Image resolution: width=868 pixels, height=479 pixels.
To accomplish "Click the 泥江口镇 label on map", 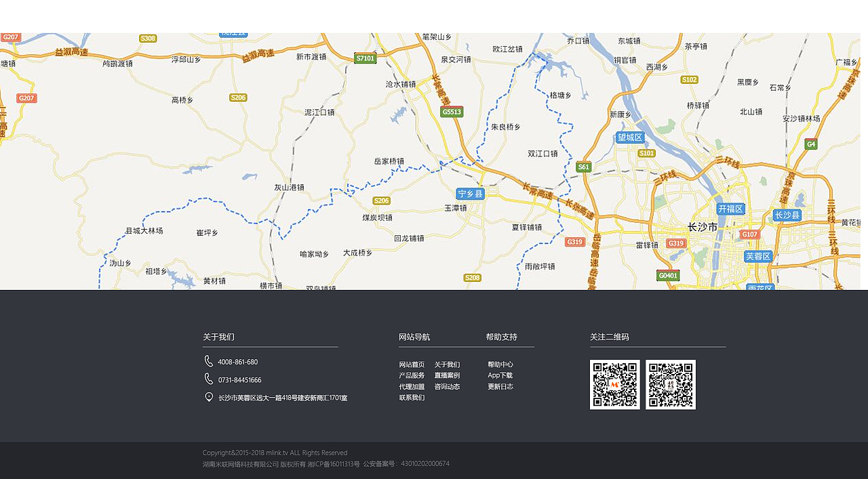I will [x=319, y=112].
